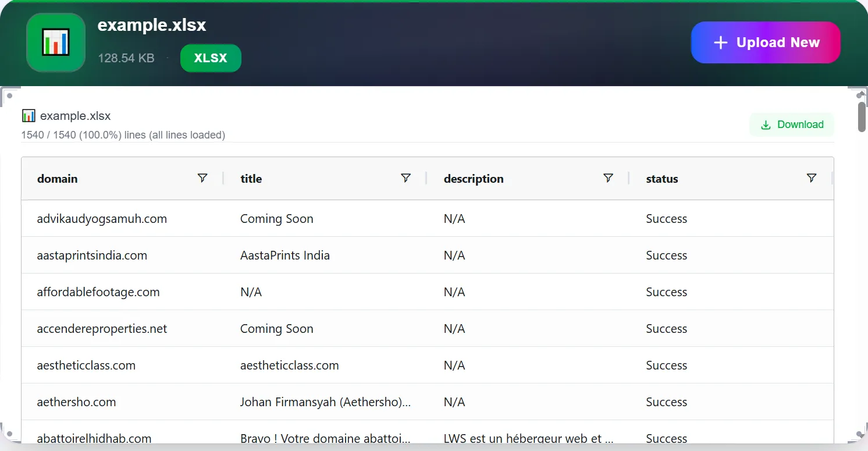
Task: Select the advikaudyogsamuh.com cell
Action: pos(102,219)
